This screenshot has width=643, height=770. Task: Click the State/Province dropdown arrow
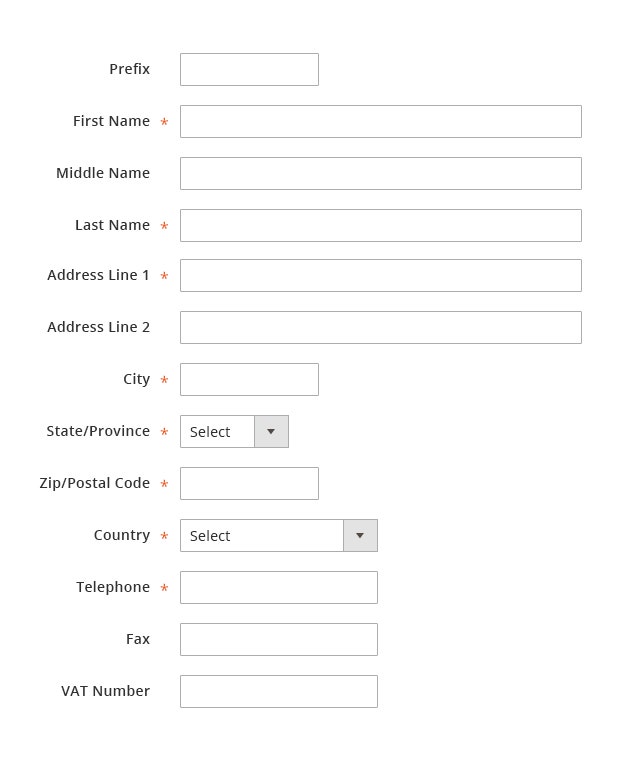click(x=271, y=432)
